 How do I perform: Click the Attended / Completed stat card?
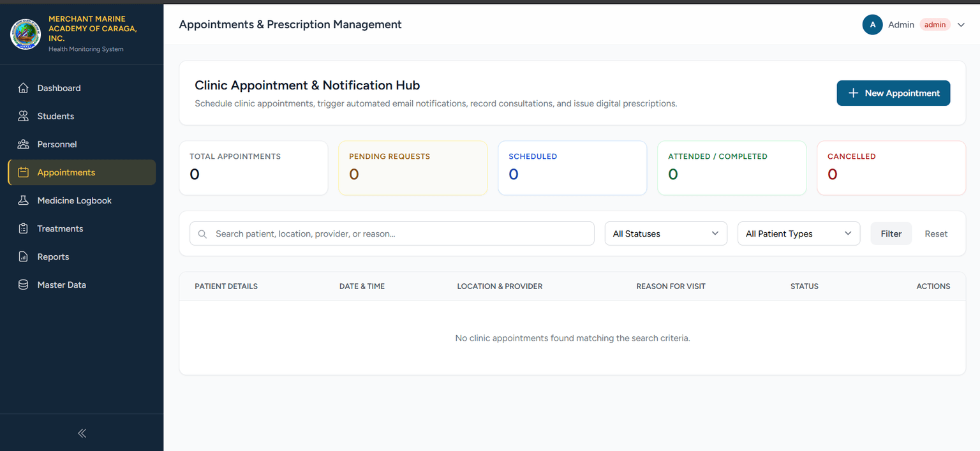click(732, 168)
